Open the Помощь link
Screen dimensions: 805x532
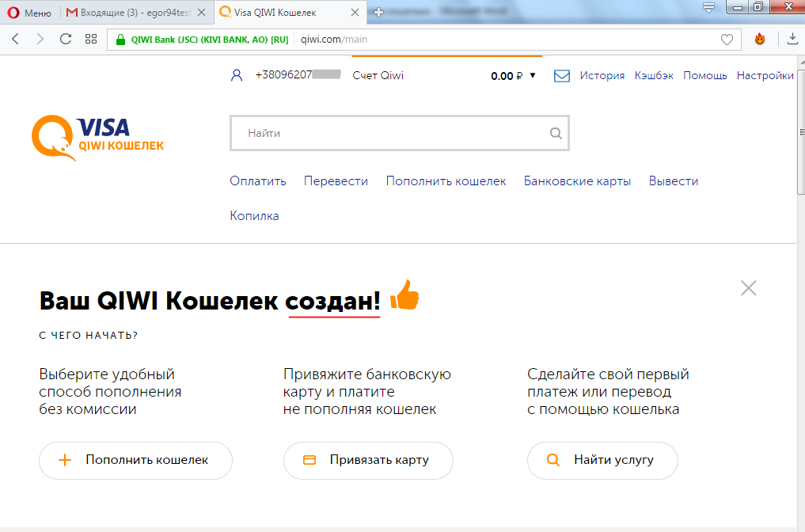[x=705, y=75]
